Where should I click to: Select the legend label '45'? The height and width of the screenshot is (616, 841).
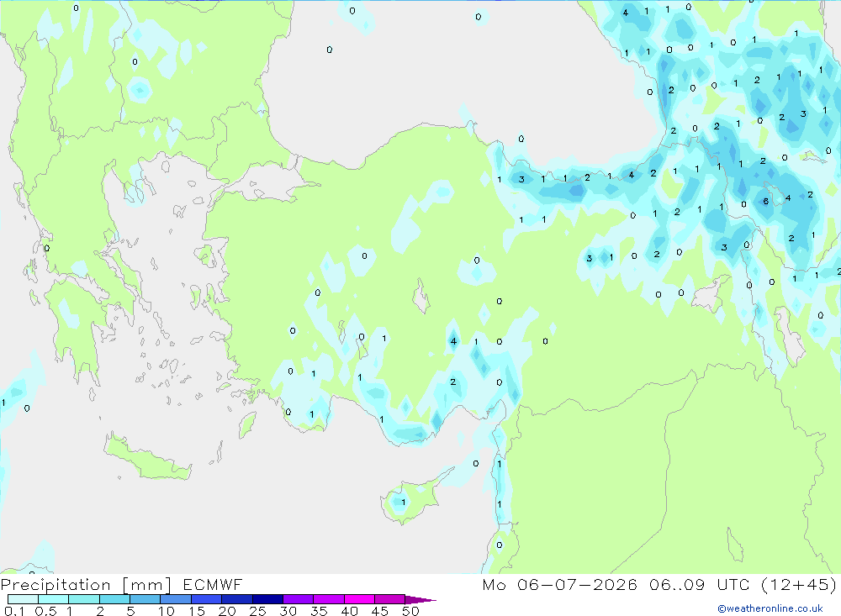coord(380,611)
